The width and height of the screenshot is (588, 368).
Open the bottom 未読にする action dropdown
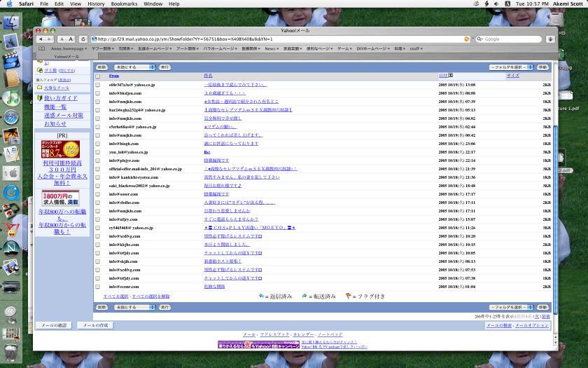coord(134,307)
